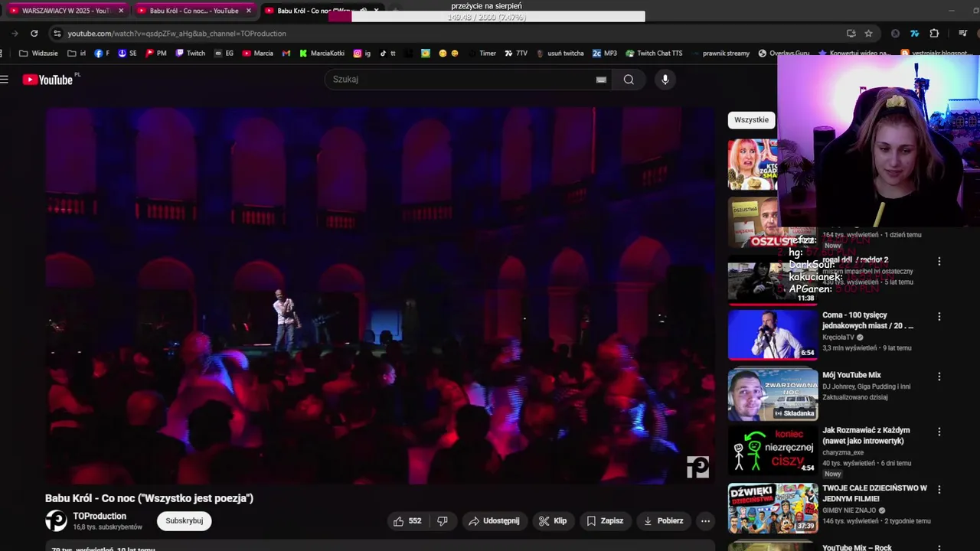Open the prawnik streamy bookmark

[720, 54]
